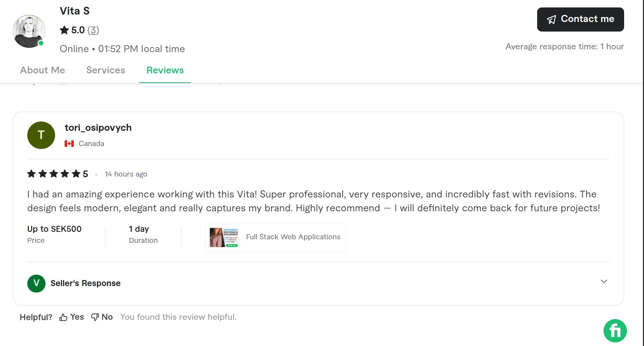Click the Canada flag icon
This screenshot has height=346, width=644.
tap(69, 144)
